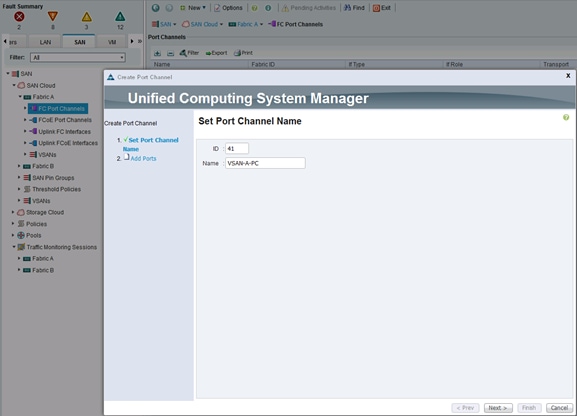Screen dimensions: 577x416
Task: Open the New menu in toolbar
Action: click(193, 8)
